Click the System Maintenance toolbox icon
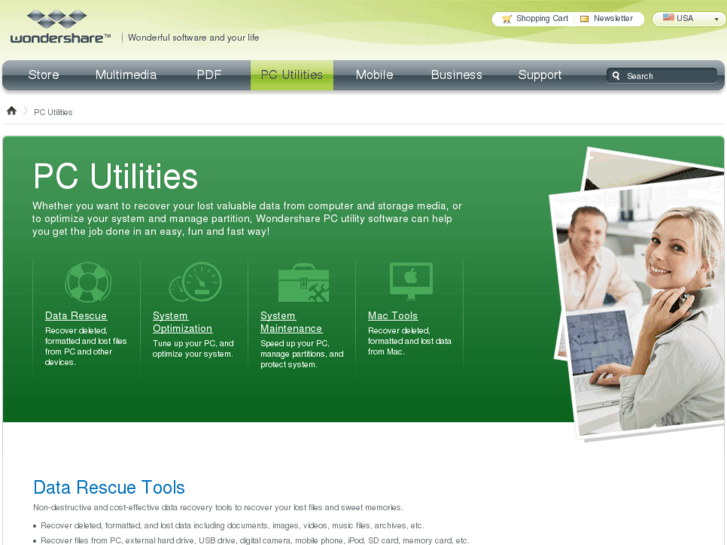The image size is (727, 545). click(x=303, y=283)
